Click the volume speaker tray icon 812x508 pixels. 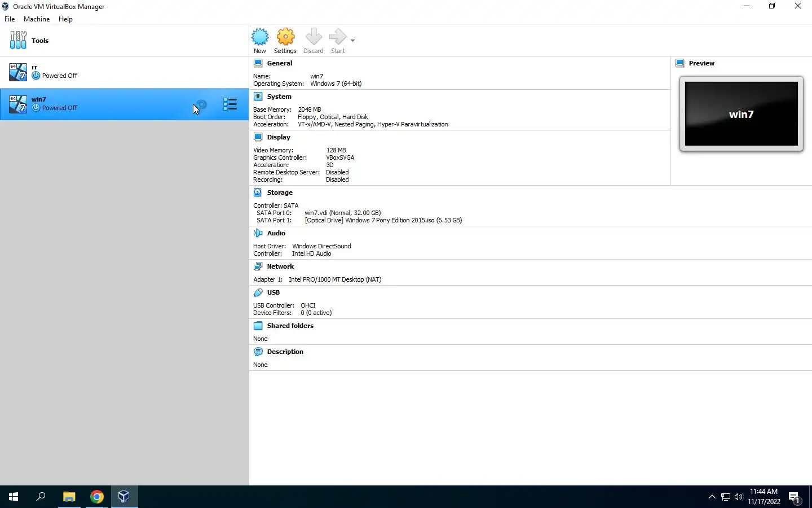pyautogui.click(x=739, y=497)
